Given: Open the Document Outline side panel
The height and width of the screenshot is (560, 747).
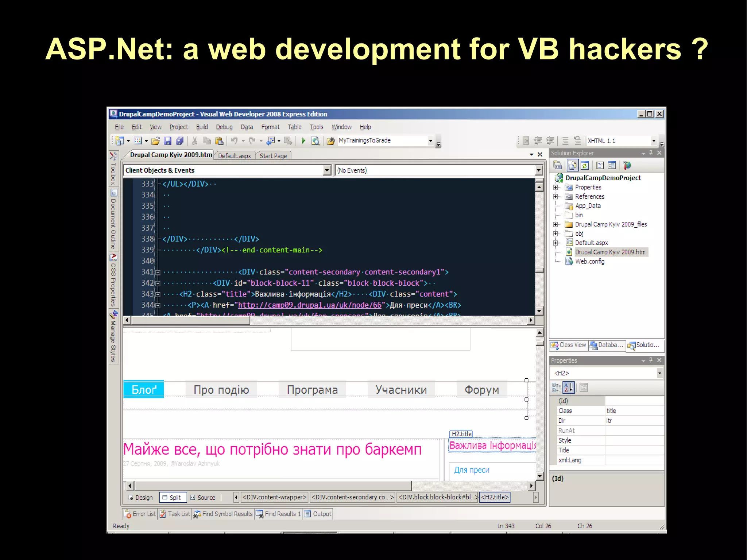Looking at the screenshot, I should click(113, 219).
